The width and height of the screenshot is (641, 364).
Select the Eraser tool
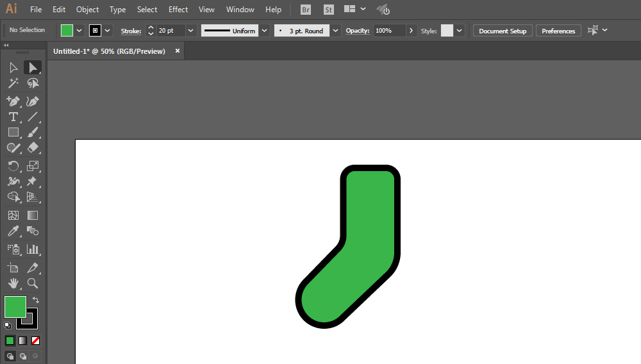[x=32, y=148]
